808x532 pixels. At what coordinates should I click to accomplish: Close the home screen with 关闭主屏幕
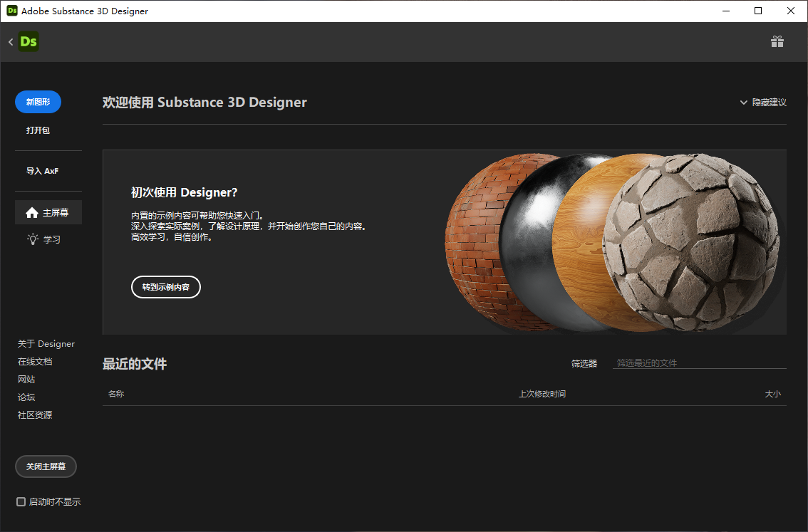46,466
